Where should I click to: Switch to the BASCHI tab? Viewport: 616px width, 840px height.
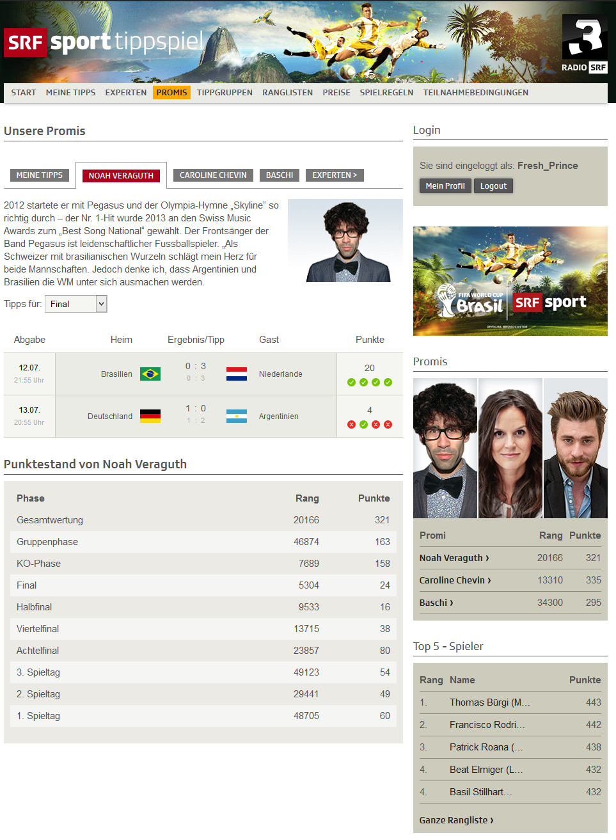click(x=280, y=175)
